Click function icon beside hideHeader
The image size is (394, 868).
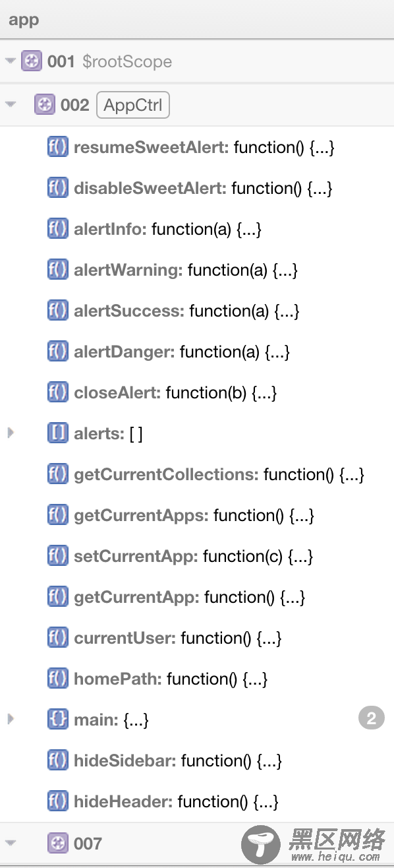pyautogui.click(x=58, y=801)
